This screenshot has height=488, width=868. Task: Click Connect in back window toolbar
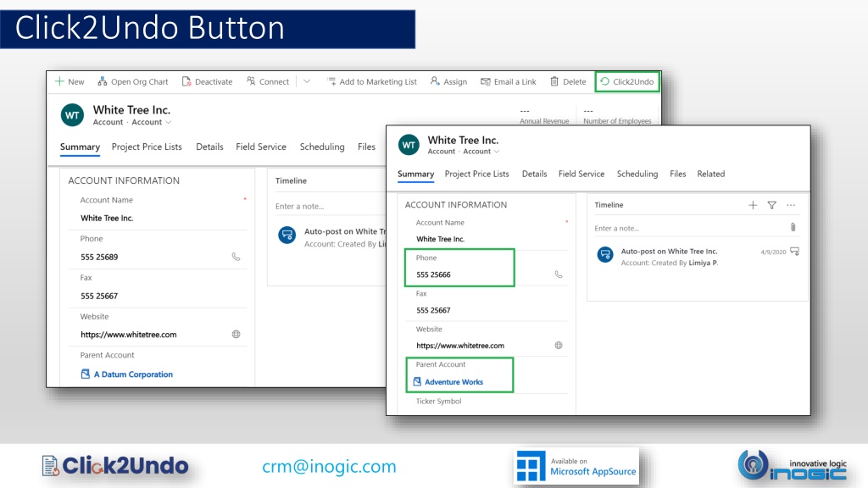(x=268, y=82)
